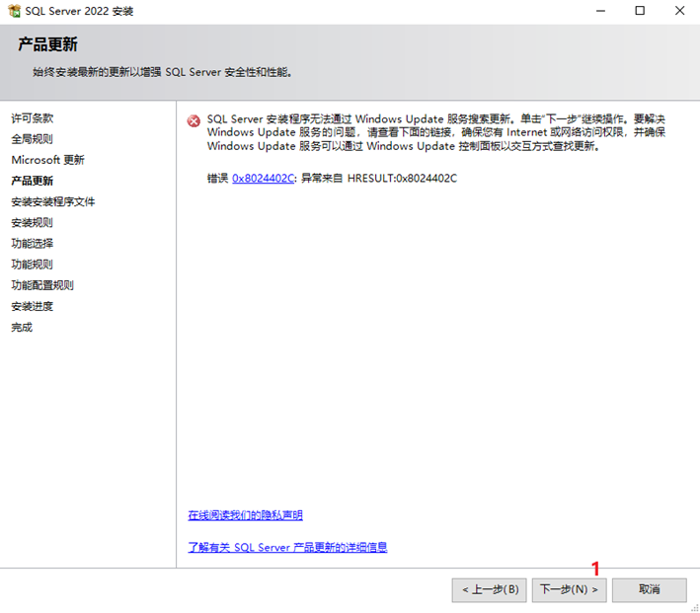Open the 0x8024402C error code link
Screen dimensions: 700x613
pos(263,178)
